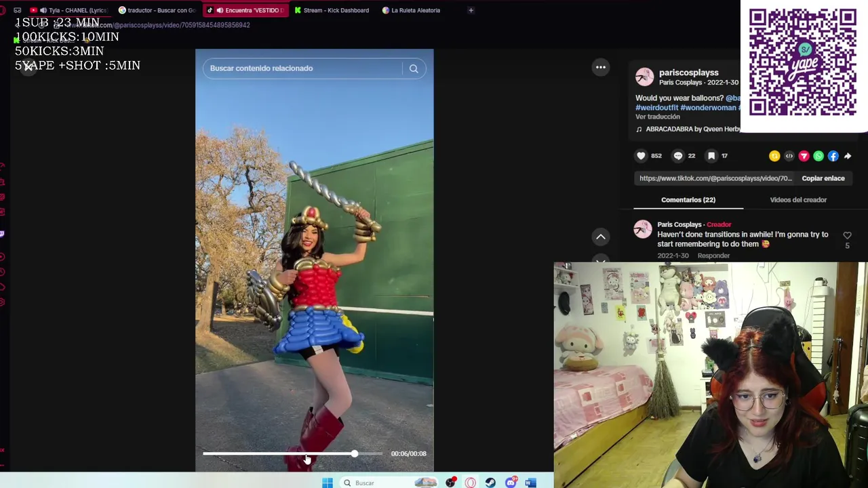
Task: Open the three-dots more options menu
Action: (x=601, y=67)
